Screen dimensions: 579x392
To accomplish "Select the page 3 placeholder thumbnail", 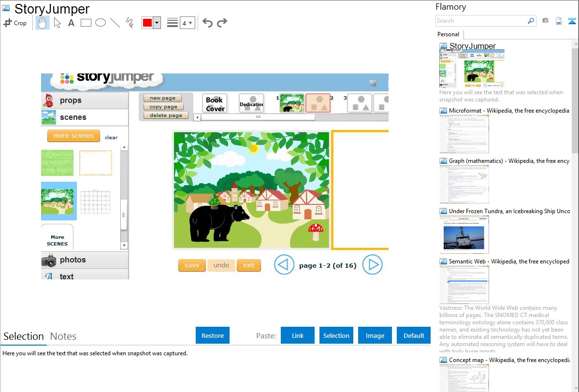I will pyautogui.click(x=359, y=103).
